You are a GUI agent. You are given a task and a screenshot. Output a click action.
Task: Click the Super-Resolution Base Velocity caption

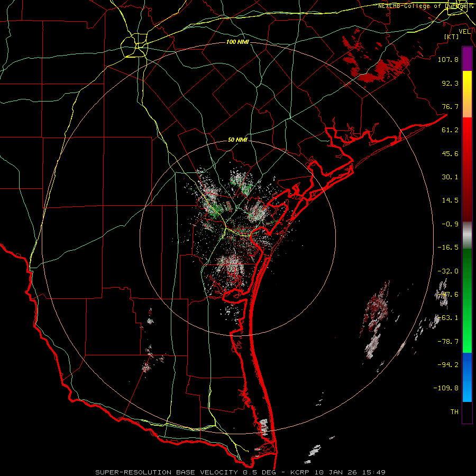(x=241, y=472)
